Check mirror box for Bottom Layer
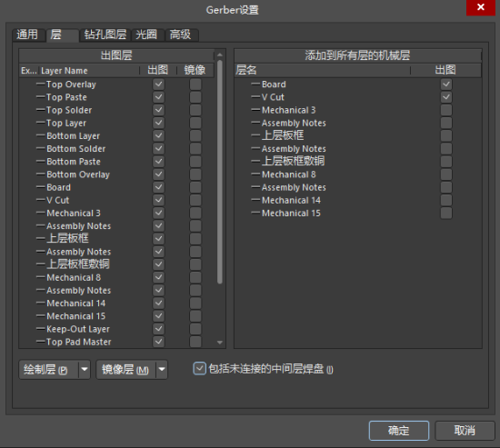Image resolution: width=500 pixels, height=448 pixels. click(x=195, y=135)
